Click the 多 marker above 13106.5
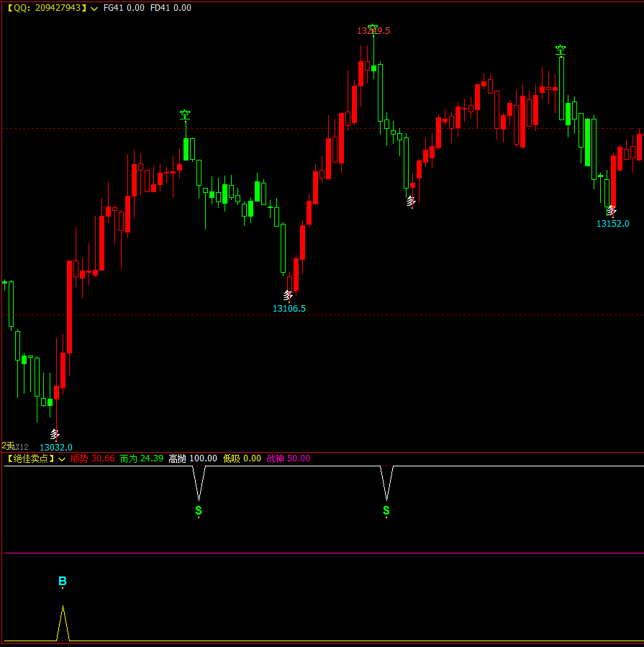644x647 pixels. (289, 295)
